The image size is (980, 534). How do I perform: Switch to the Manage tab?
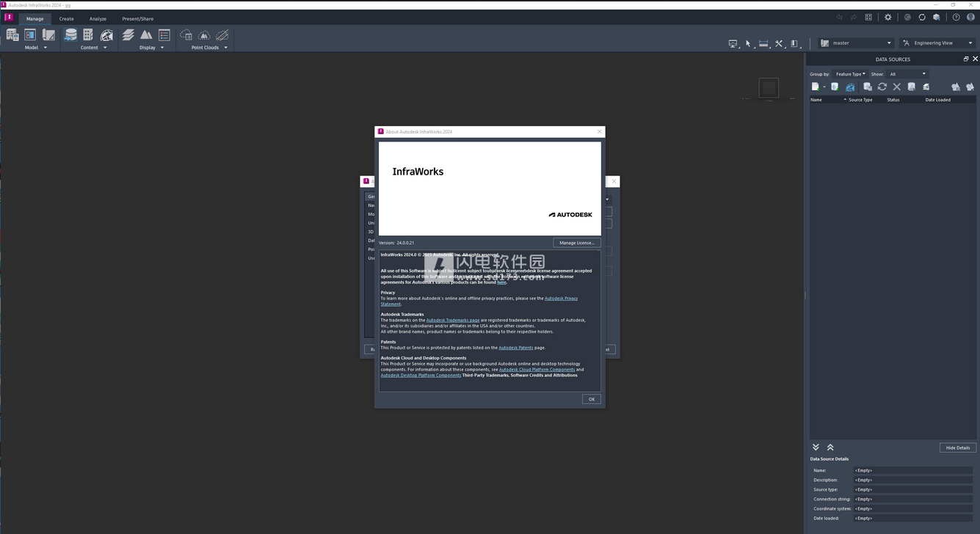click(35, 18)
